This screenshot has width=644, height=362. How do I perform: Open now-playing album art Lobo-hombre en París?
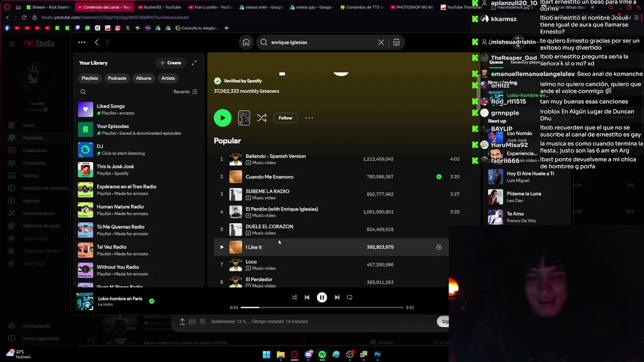85,301
